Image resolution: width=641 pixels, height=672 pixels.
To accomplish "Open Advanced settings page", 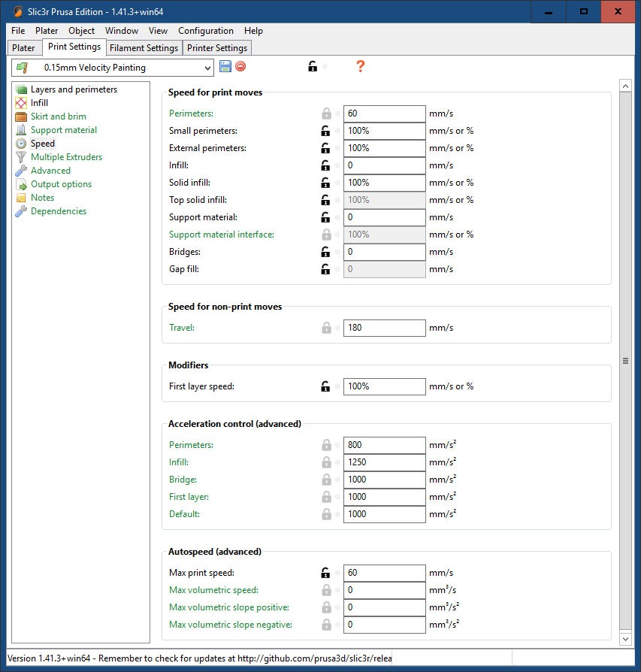I will click(x=50, y=171).
